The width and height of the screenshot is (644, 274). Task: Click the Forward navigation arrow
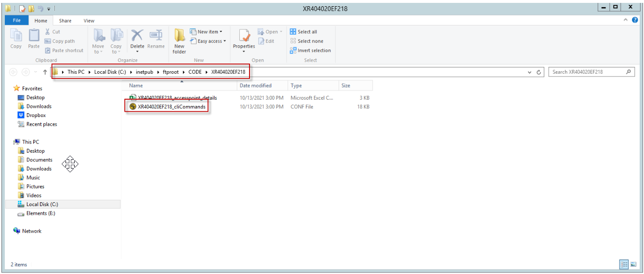click(x=25, y=72)
